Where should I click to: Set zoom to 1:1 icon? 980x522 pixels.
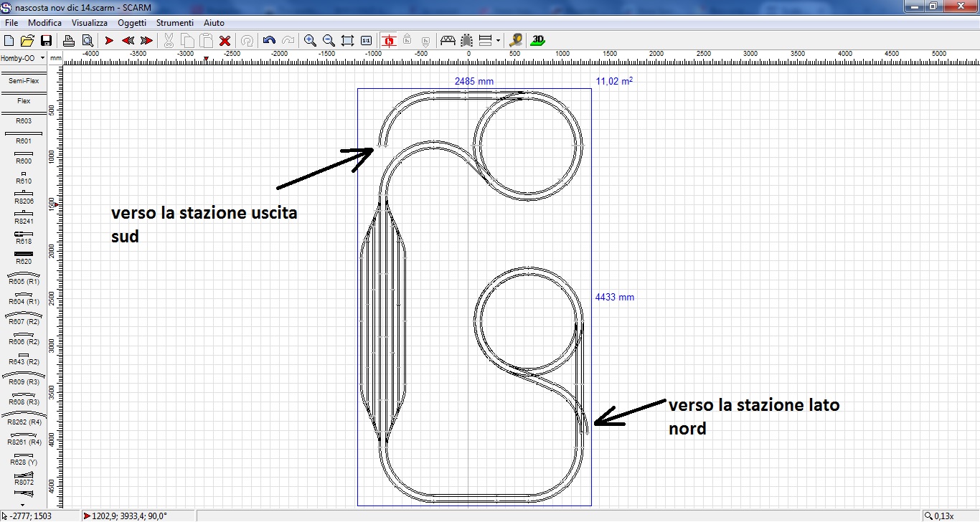366,40
